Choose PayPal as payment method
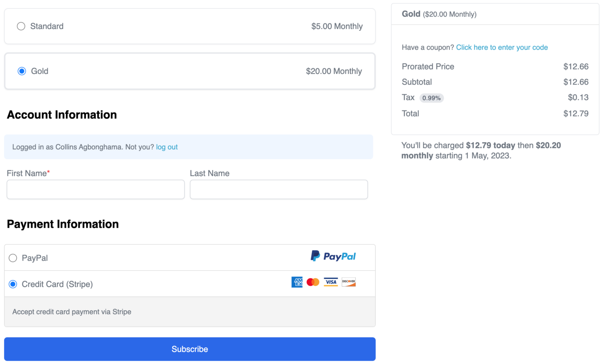The image size is (602, 364). coord(13,258)
